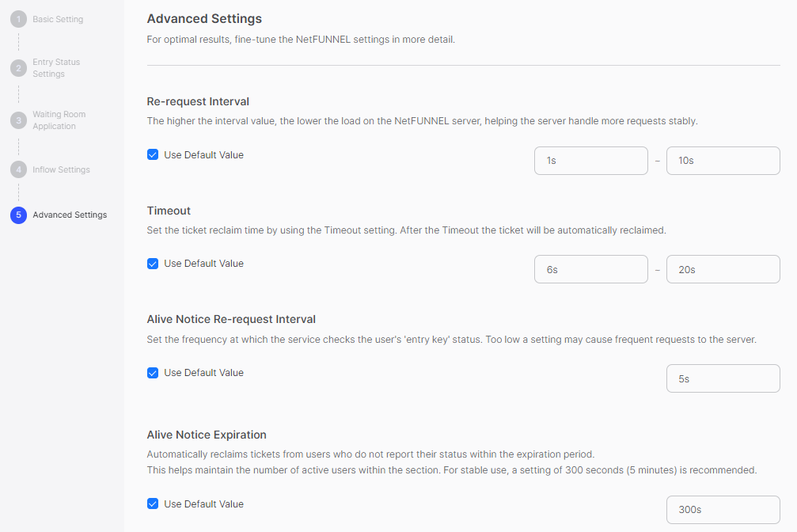Click Re-request Interval maximum field showing 10s
797x532 pixels.
[x=723, y=161]
